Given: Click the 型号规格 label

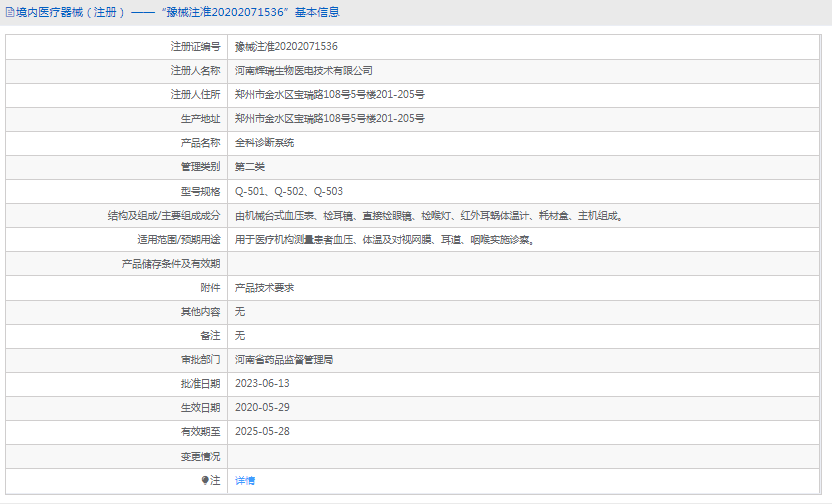Looking at the screenshot, I should (200, 191).
